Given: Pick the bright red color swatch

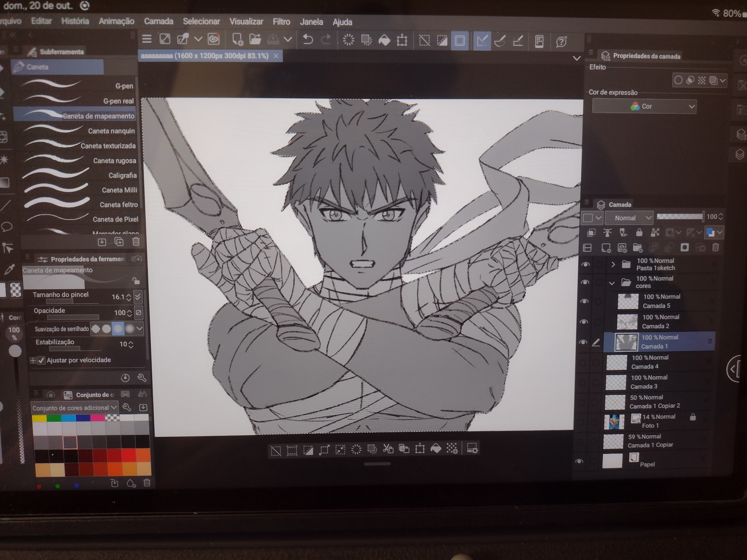Looking at the screenshot, I should [x=129, y=456].
